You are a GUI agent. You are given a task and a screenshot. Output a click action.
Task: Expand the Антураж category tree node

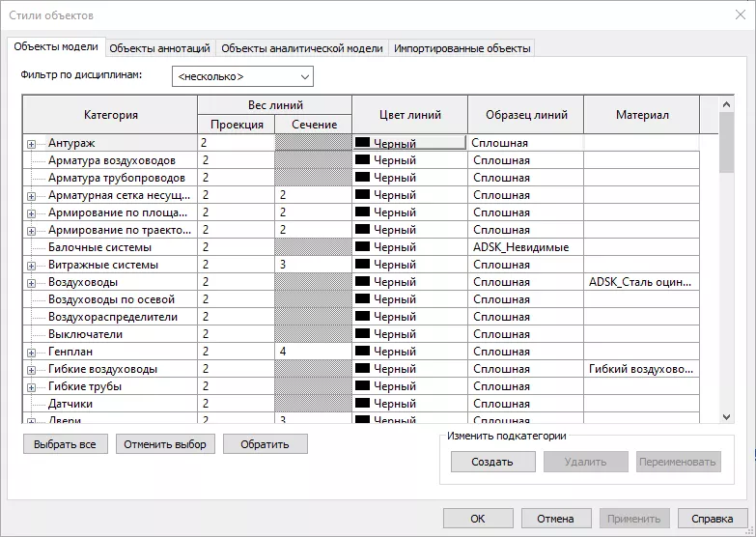31,143
